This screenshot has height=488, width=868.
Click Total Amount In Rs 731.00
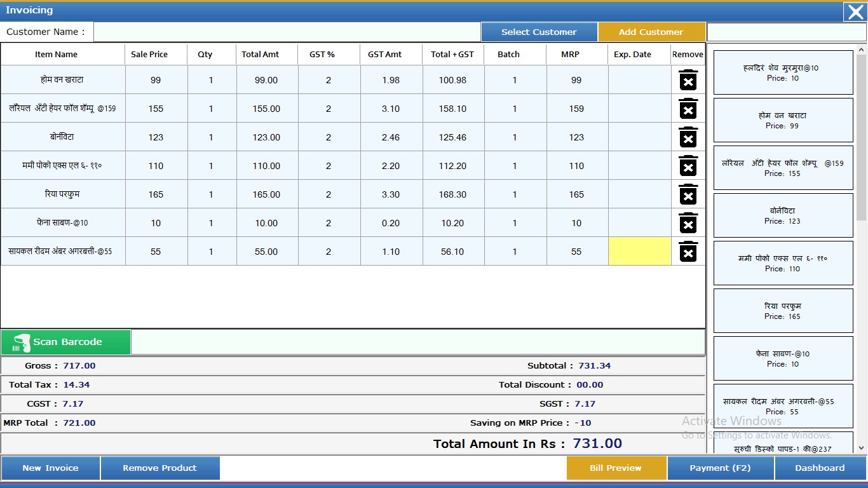click(597, 444)
